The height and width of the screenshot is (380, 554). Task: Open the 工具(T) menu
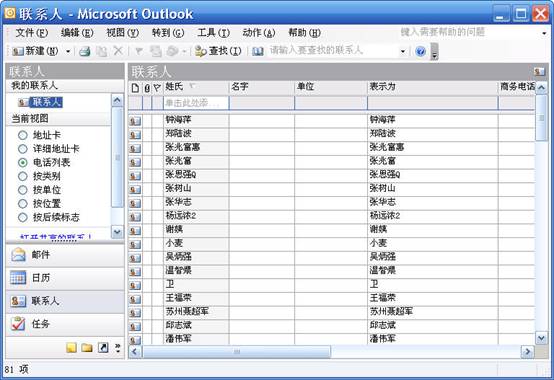[x=213, y=33]
